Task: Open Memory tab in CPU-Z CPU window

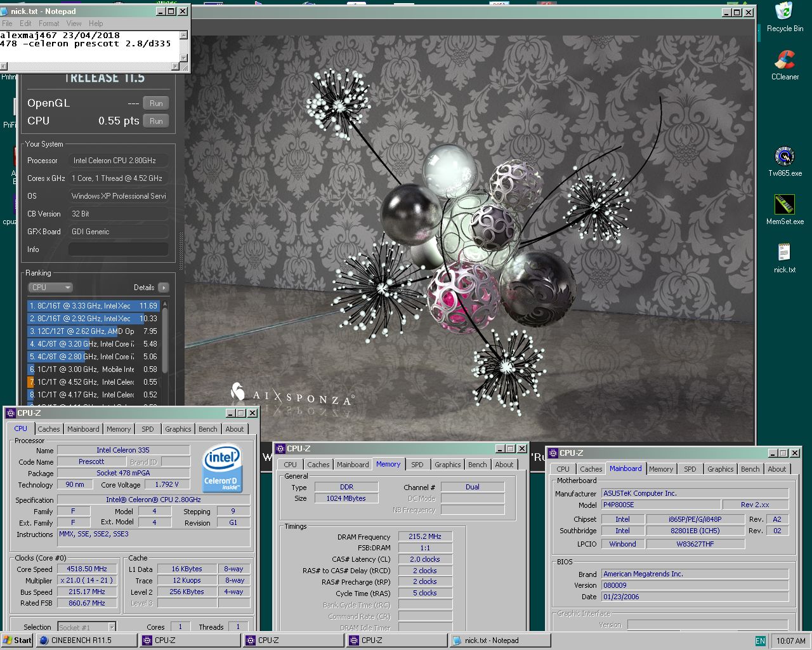Action: pos(119,429)
